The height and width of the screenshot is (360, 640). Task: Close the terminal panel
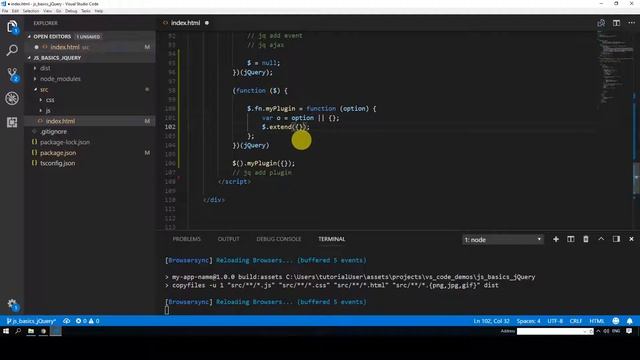coord(631,239)
